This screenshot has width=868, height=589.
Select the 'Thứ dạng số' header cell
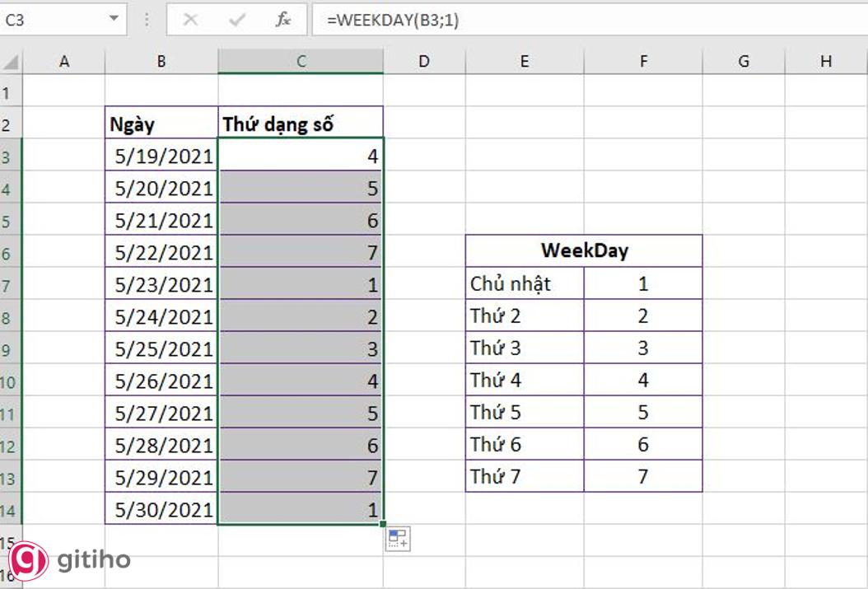301,124
